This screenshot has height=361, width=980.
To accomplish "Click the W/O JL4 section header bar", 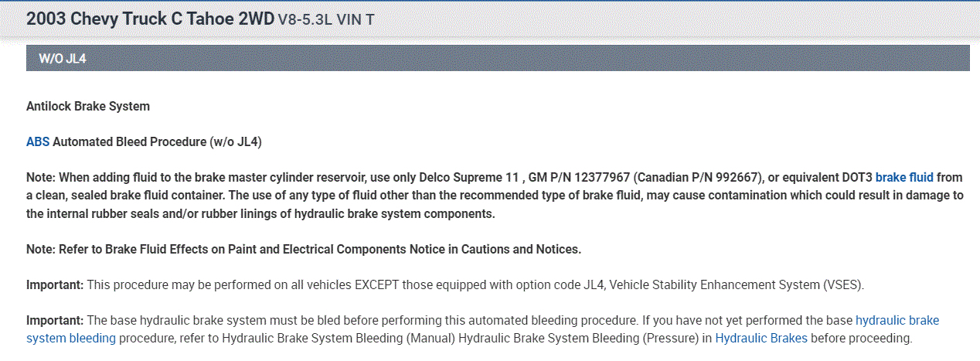I will coord(498,58).
